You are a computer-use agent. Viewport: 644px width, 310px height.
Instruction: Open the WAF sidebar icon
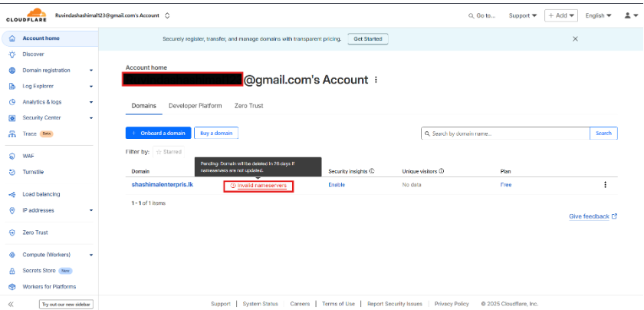pos(12,156)
